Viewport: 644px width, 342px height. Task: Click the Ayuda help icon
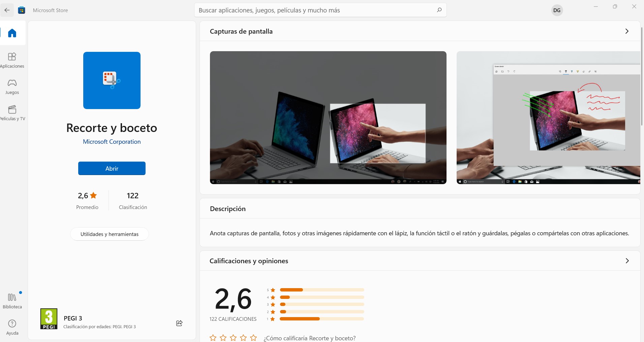pyautogui.click(x=12, y=327)
